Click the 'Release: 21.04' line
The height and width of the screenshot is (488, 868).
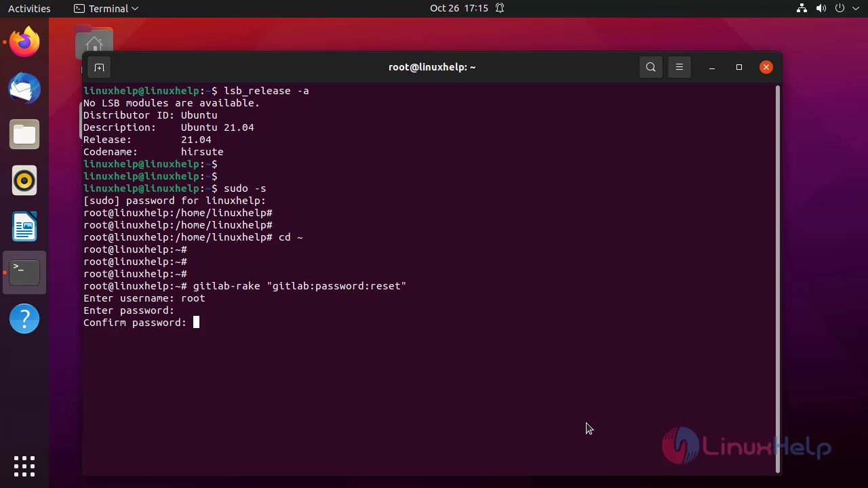(x=147, y=140)
